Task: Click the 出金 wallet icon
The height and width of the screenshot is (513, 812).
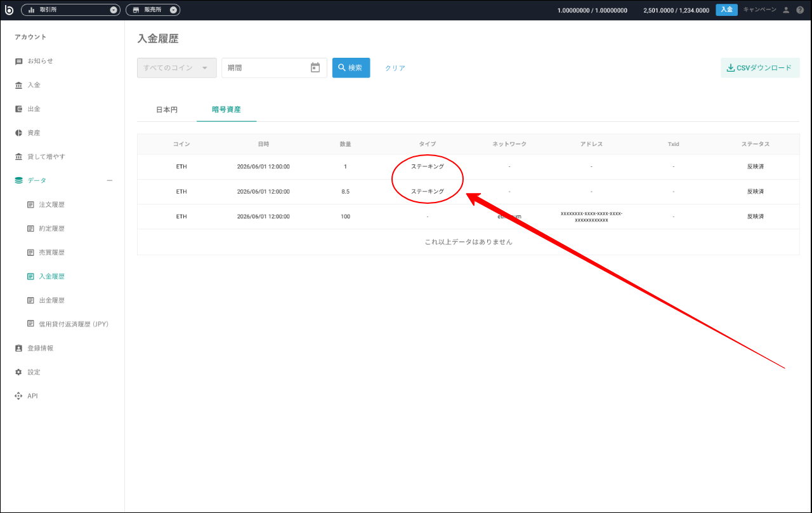Action: coord(18,109)
